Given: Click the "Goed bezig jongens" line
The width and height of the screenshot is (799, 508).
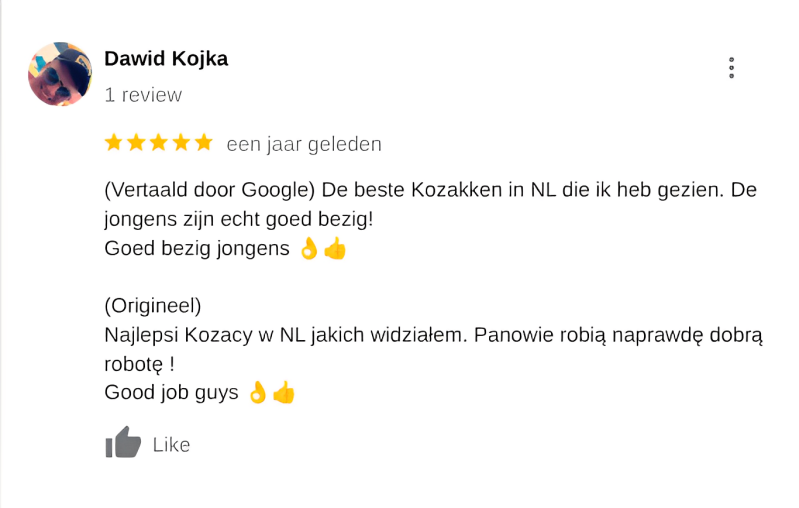Looking at the screenshot, I should (196, 249).
